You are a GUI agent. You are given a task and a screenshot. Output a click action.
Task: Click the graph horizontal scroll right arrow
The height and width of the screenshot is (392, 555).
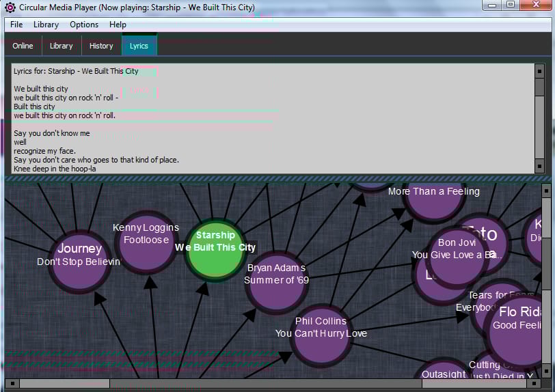pos(534,383)
